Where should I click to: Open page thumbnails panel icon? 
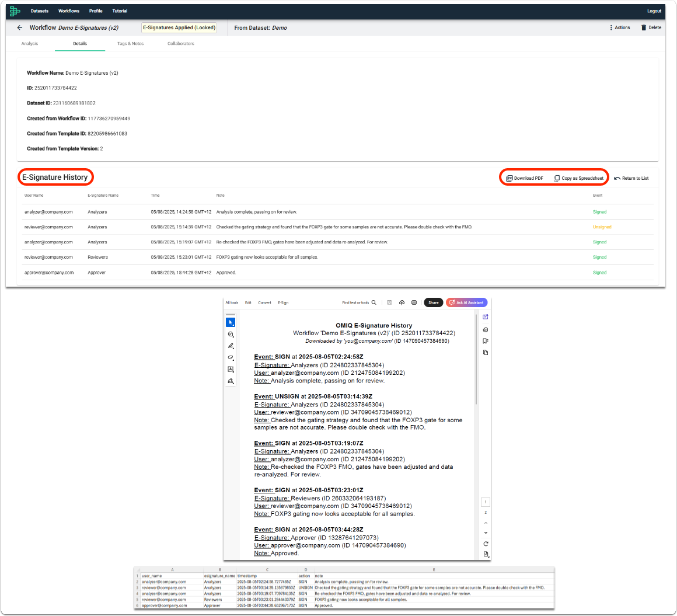pyautogui.click(x=486, y=353)
